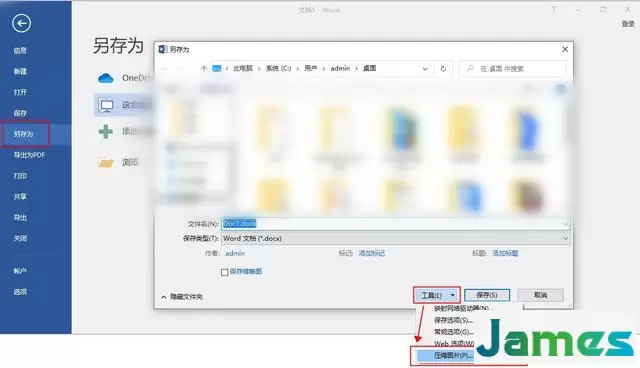This screenshot has width=640, height=368.
Task: Click the back arrow circle icon
Action: point(21,23)
